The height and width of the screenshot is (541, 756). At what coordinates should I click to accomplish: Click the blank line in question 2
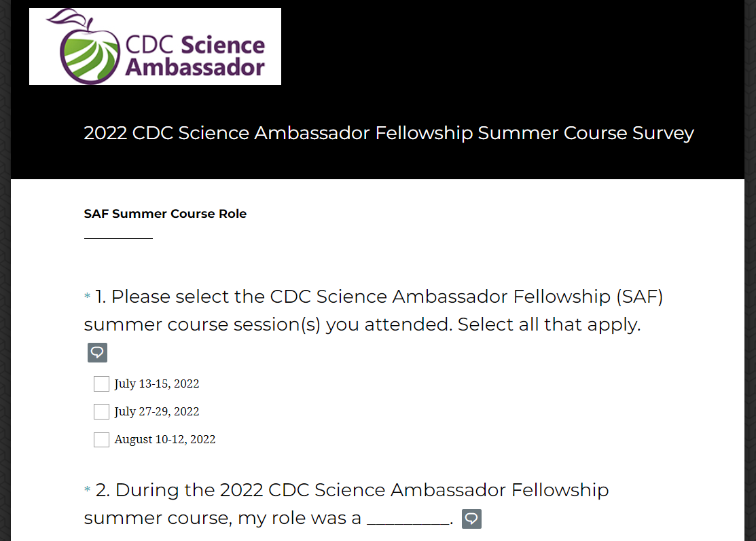tap(408, 521)
